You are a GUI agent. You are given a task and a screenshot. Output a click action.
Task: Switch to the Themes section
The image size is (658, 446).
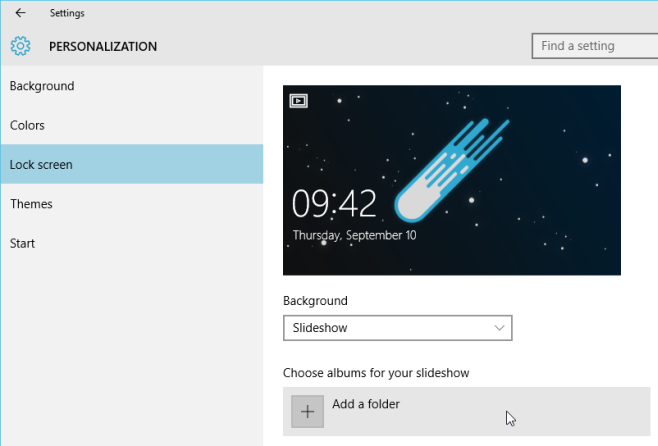point(31,204)
